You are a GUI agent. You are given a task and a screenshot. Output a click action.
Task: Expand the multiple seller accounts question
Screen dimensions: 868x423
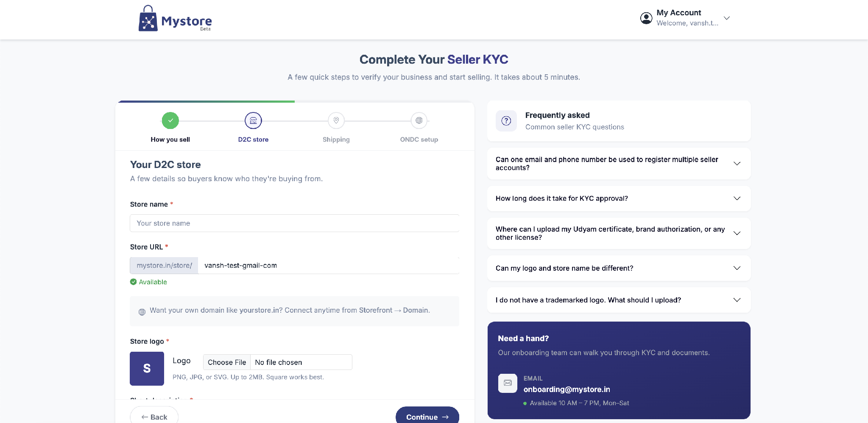619,164
